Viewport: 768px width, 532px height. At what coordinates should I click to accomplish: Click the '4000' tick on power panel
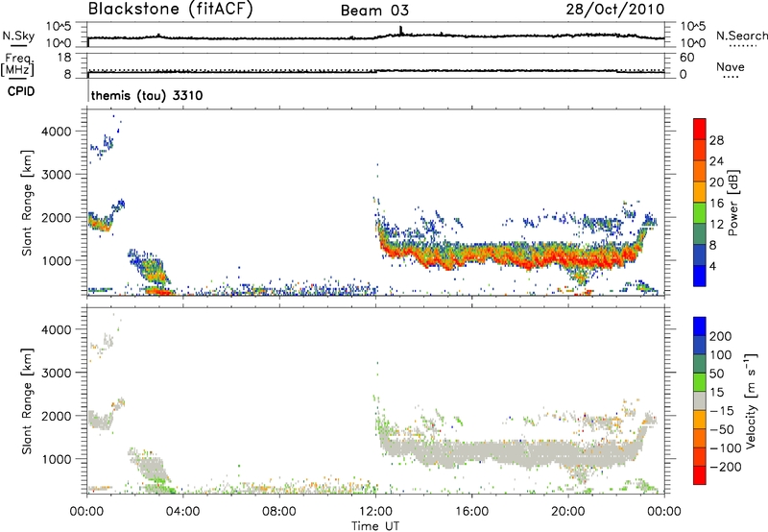pyautogui.click(x=57, y=132)
